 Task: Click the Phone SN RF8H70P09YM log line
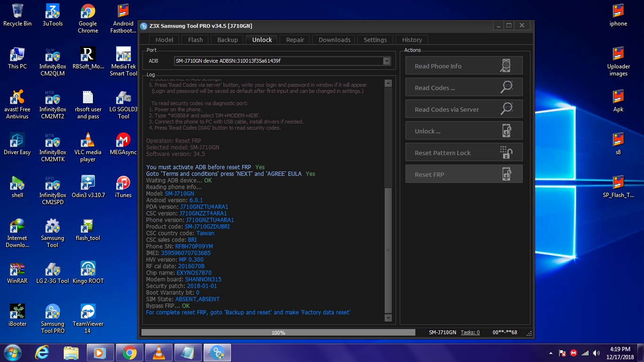180,247
